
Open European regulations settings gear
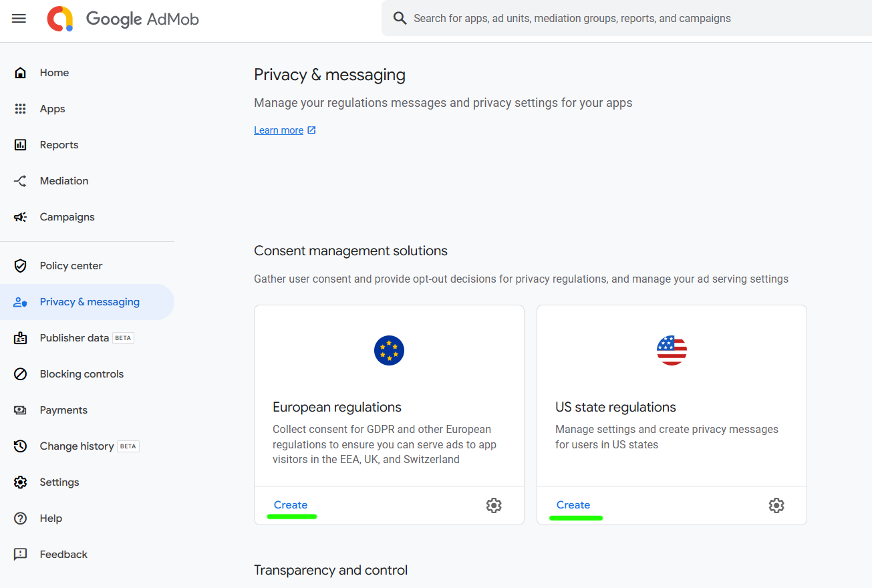(x=494, y=505)
